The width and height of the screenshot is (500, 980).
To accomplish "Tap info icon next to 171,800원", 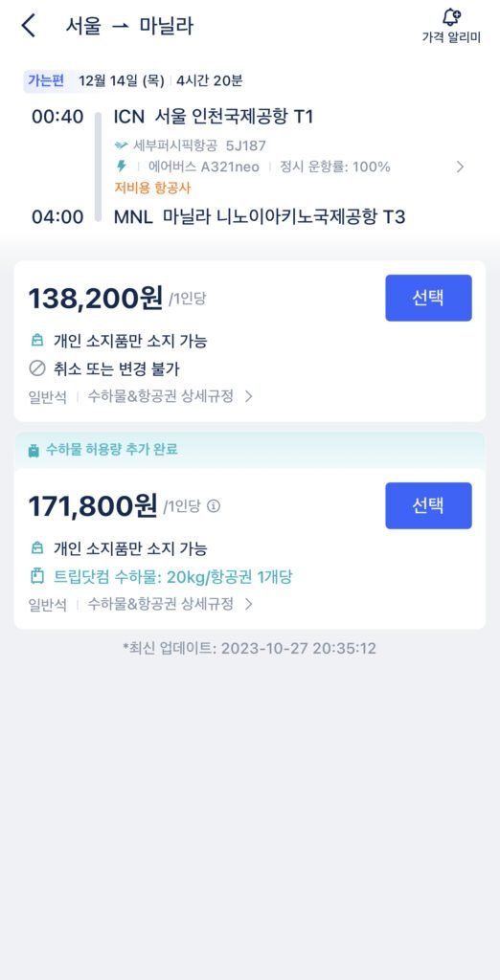I will (x=214, y=505).
